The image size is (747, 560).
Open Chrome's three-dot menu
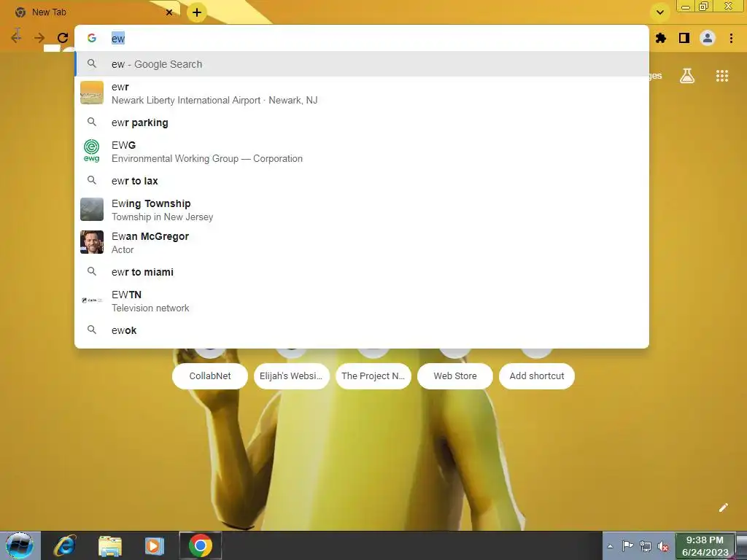pyautogui.click(x=731, y=38)
